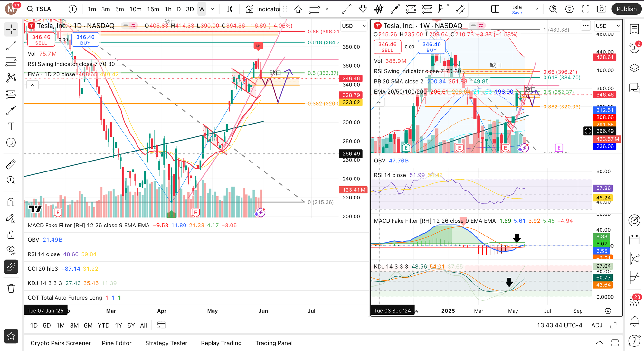Toggle the D daily interval
Image resolution: width=644 pixels, height=351 pixels.
(179, 9)
